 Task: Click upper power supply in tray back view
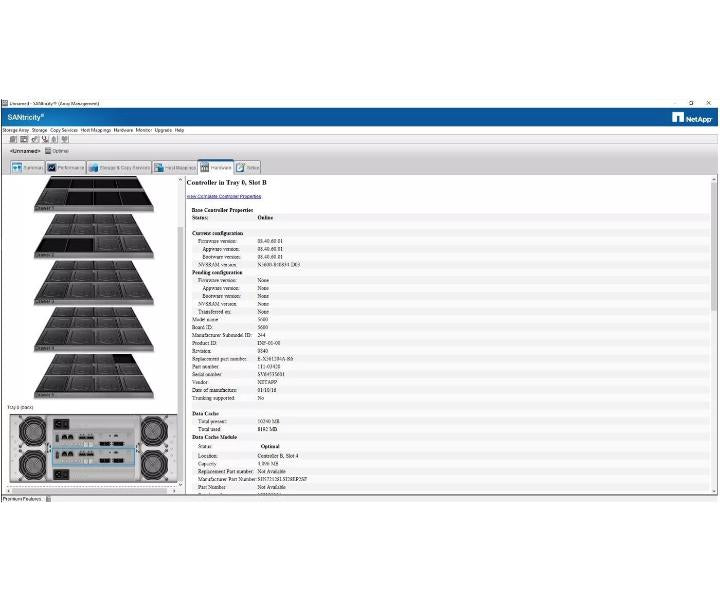(61, 424)
